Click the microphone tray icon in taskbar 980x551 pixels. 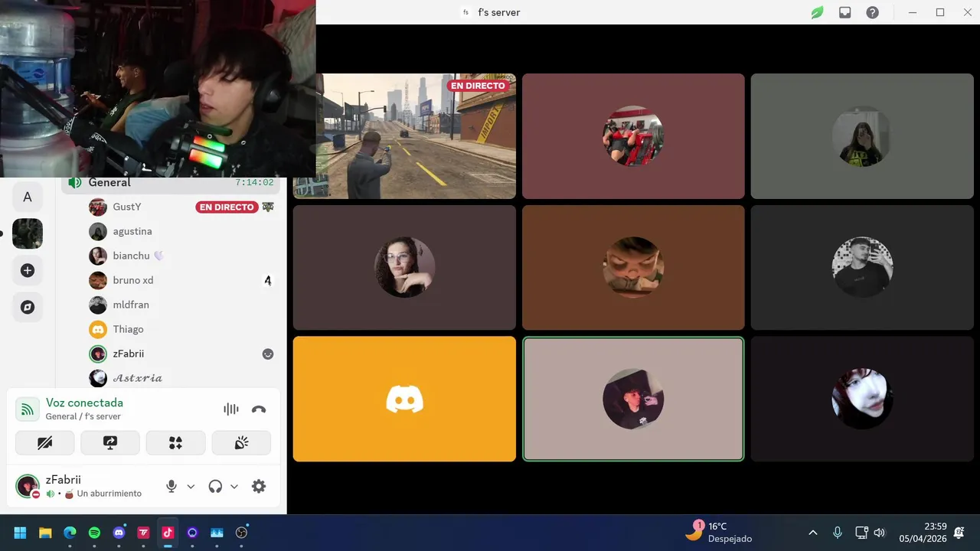838,533
